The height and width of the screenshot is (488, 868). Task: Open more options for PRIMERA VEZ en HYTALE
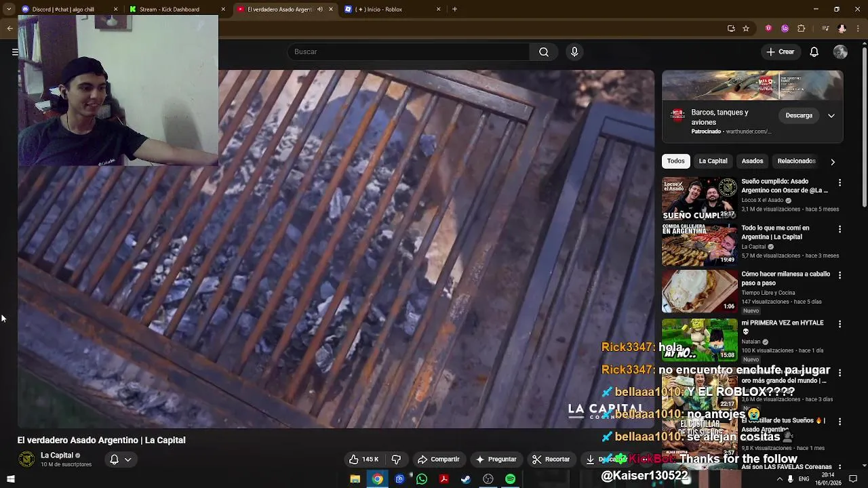[x=840, y=325]
